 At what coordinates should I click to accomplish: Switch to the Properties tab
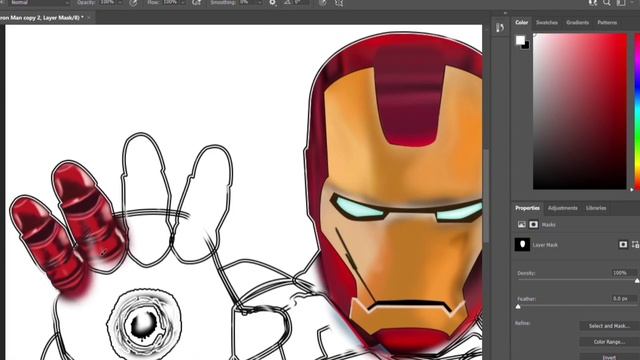click(527, 208)
